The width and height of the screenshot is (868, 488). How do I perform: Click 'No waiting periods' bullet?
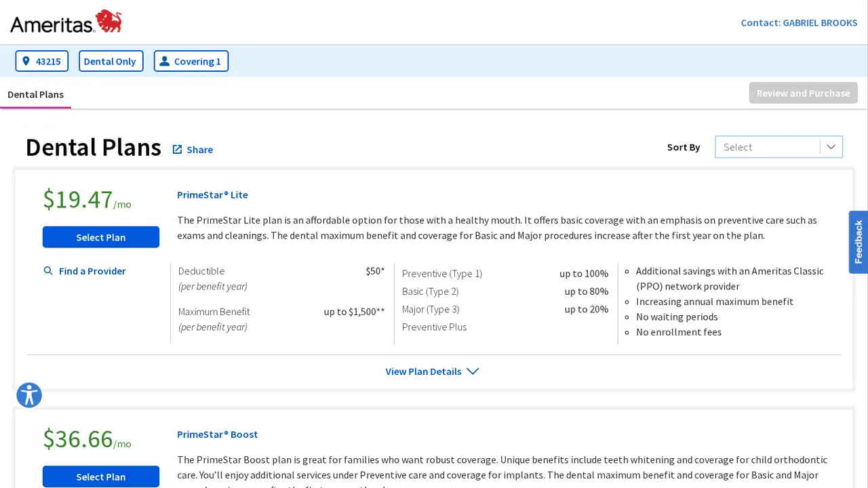(677, 317)
